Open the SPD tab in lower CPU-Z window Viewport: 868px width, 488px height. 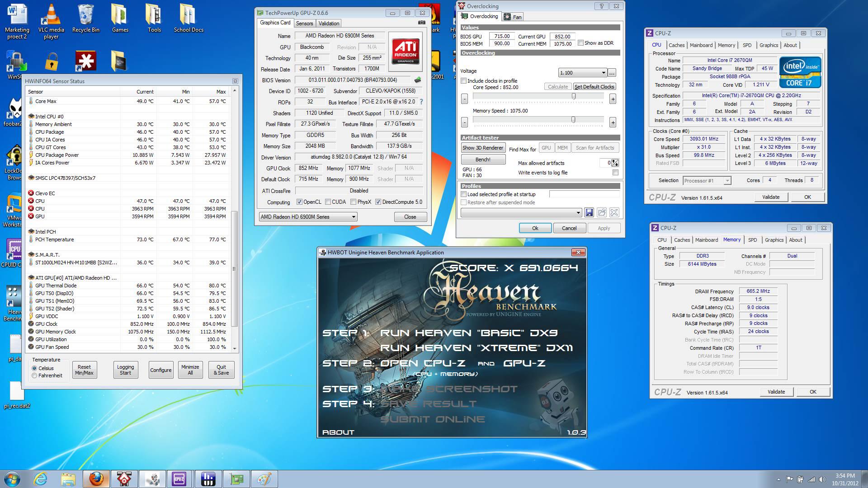[x=752, y=240]
